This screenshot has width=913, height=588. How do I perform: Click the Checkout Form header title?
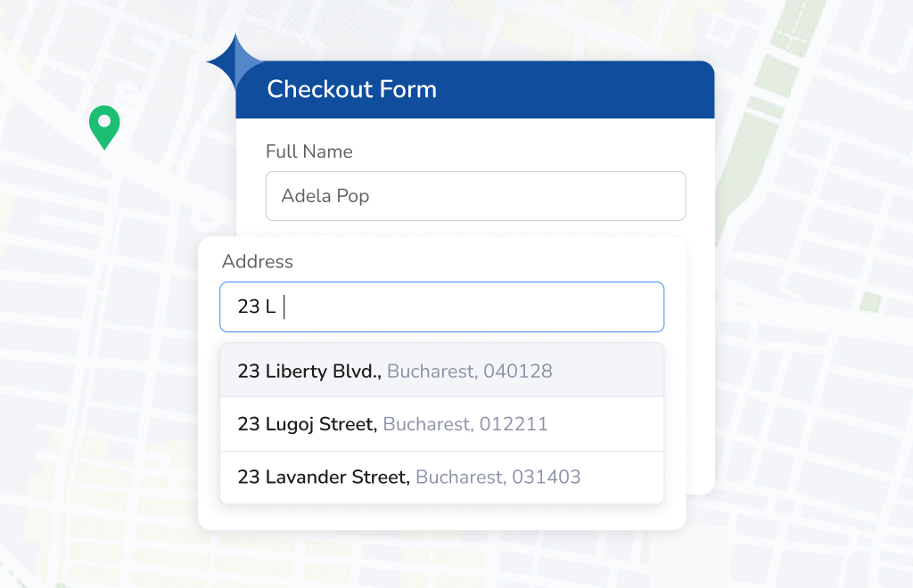pyautogui.click(x=351, y=89)
